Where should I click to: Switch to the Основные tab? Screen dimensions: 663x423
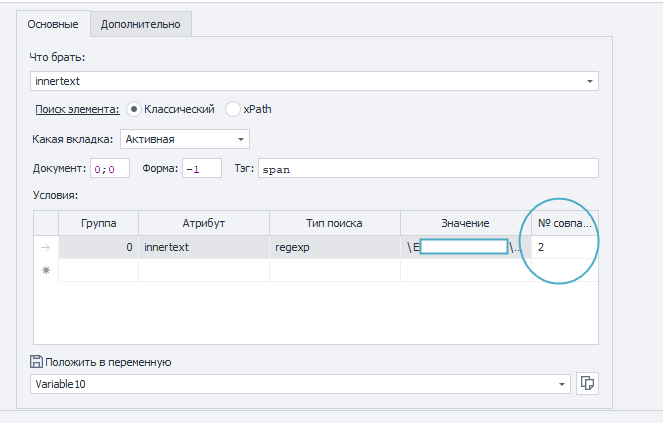(x=52, y=23)
